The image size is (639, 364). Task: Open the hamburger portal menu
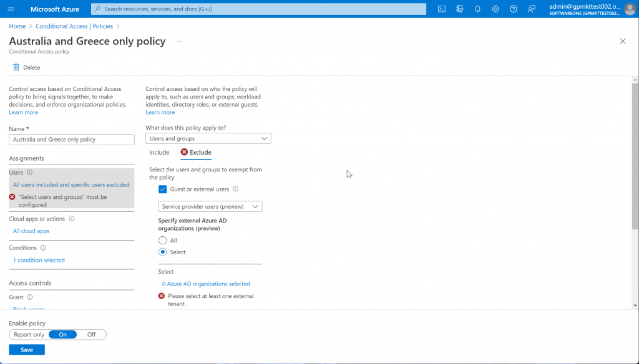(x=11, y=9)
